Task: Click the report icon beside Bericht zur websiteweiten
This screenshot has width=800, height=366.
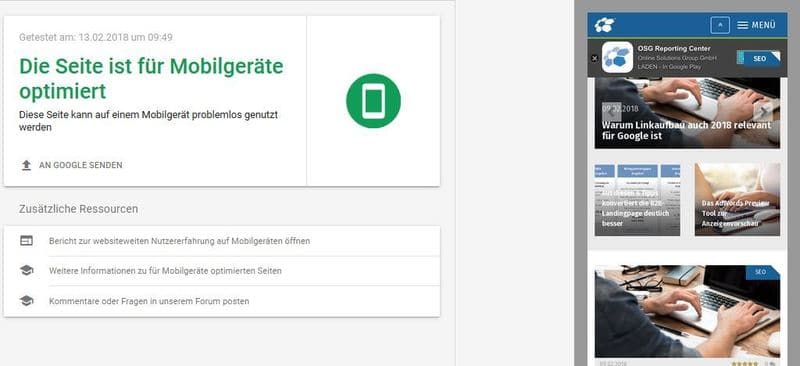Action: coord(27,240)
